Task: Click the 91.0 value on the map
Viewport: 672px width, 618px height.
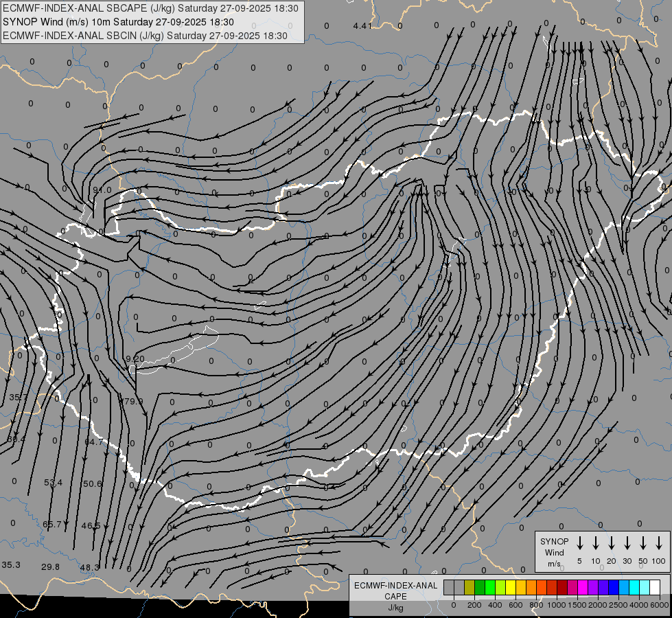Action: [x=102, y=190]
